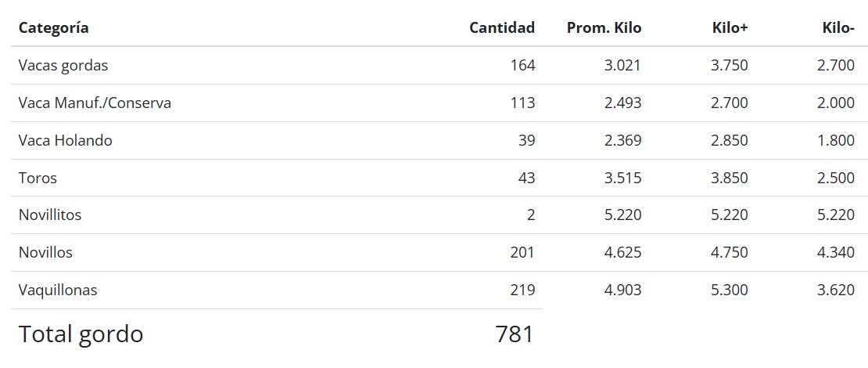Click the Vaca Holando category cell

[66, 141]
